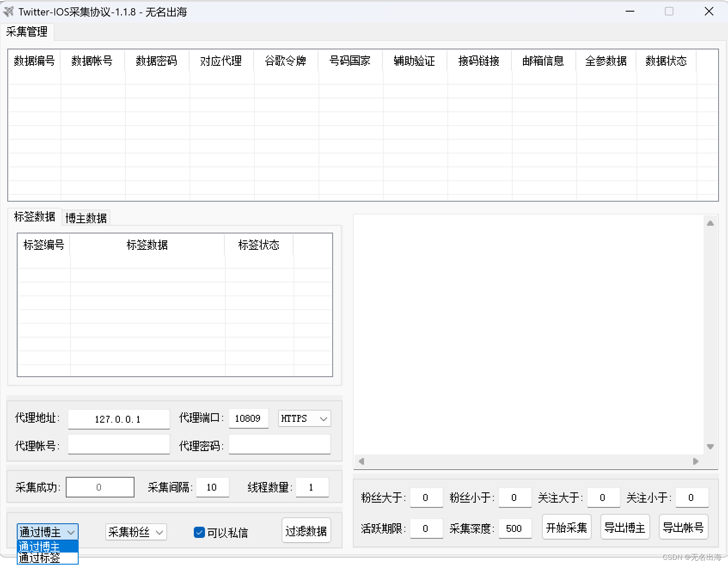Click the 辅助验证 column header

tap(415, 61)
